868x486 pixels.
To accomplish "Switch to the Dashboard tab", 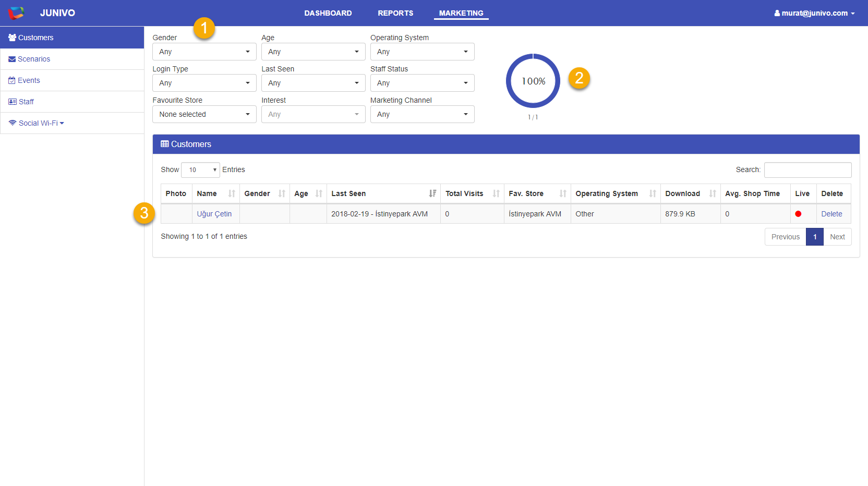I will point(328,13).
